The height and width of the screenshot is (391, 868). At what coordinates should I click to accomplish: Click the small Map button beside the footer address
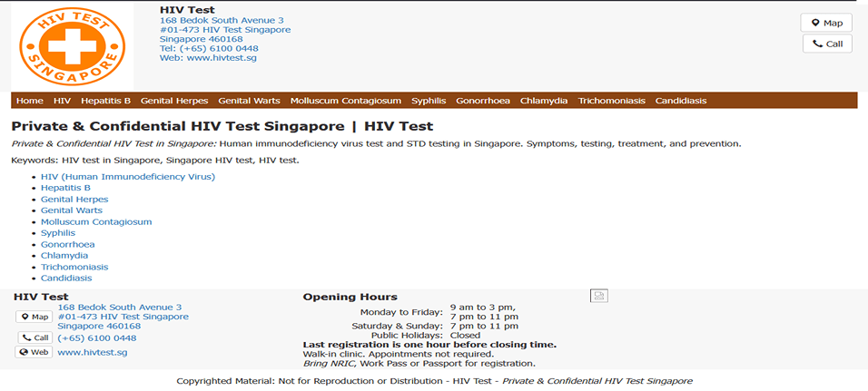[34, 317]
